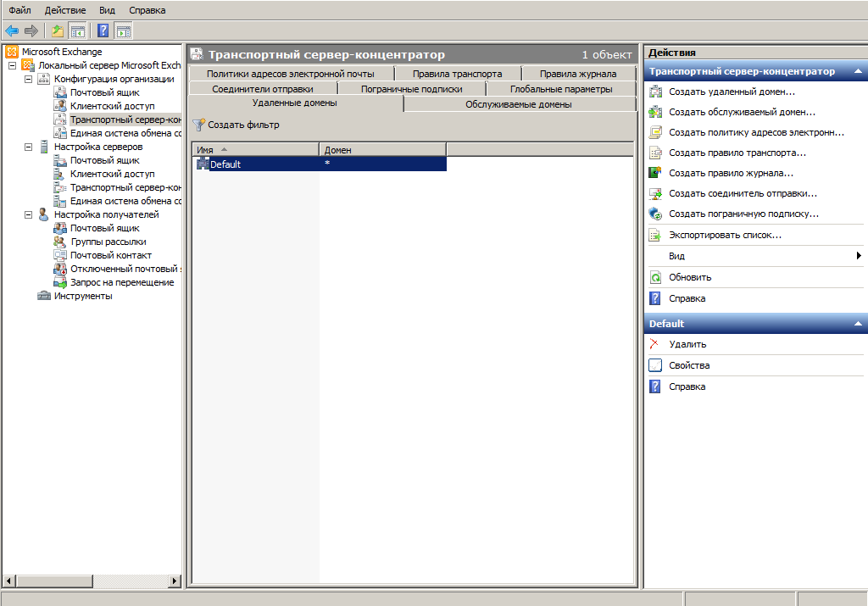Select Клиентский доступ under Конфигурация организации
This screenshot has width=868, height=606.
[x=113, y=106]
